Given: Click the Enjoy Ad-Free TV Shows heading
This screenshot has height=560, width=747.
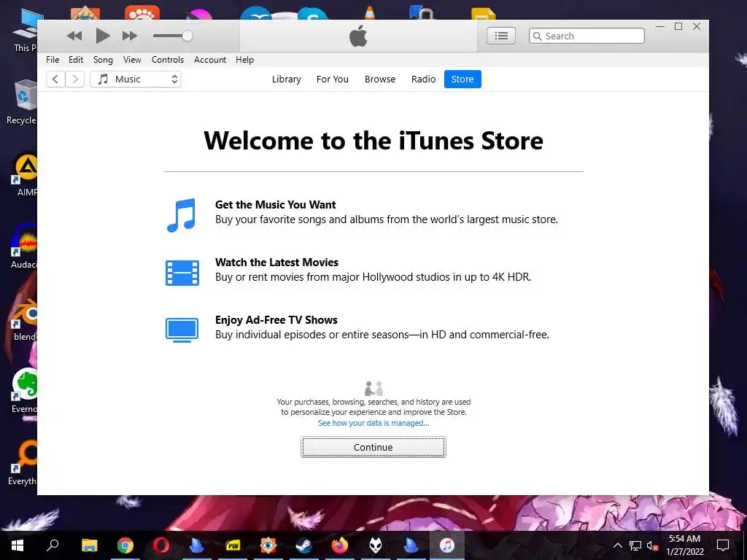Looking at the screenshot, I should pyautogui.click(x=276, y=320).
